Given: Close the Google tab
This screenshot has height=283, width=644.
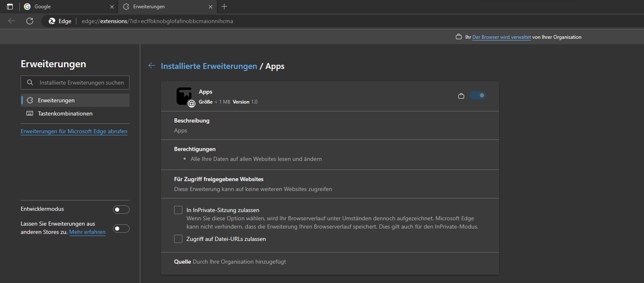Looking at the screenshot, I should pyautogui.click(x=112, y=7).
